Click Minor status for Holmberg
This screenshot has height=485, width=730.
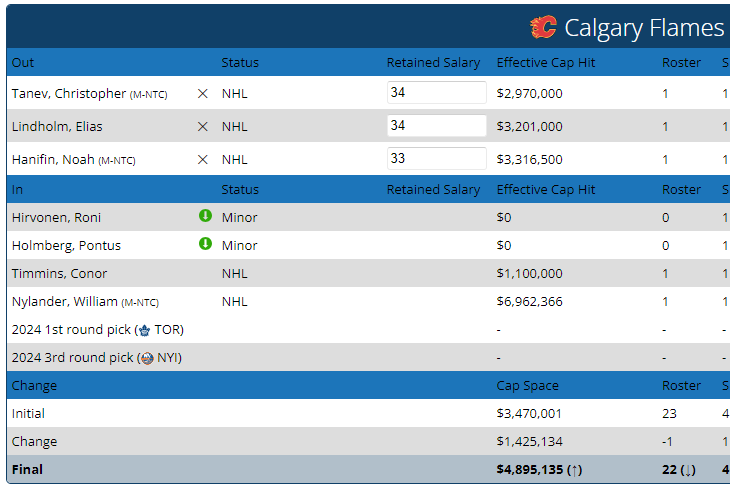(239, 245)
